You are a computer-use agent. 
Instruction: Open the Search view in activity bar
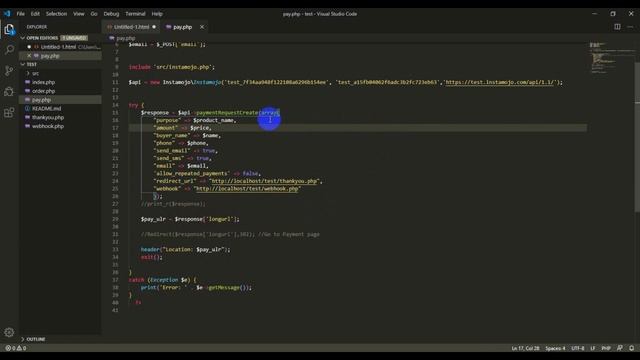(9, 50)
